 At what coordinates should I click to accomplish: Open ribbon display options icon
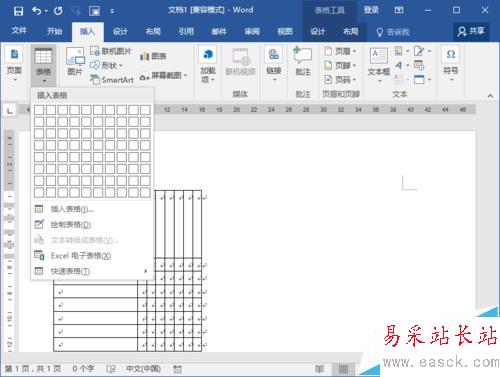tap(399, 10)
